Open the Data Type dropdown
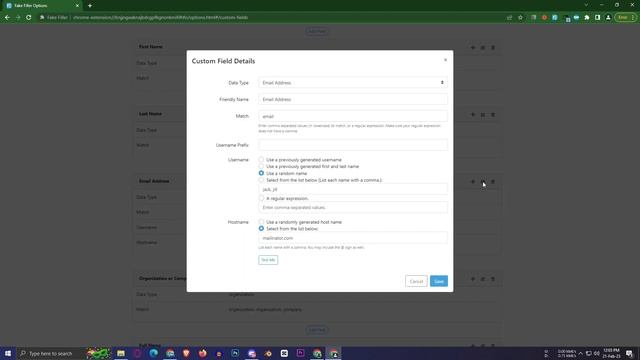This screenshot has height=360, width=640. (353, 82)
